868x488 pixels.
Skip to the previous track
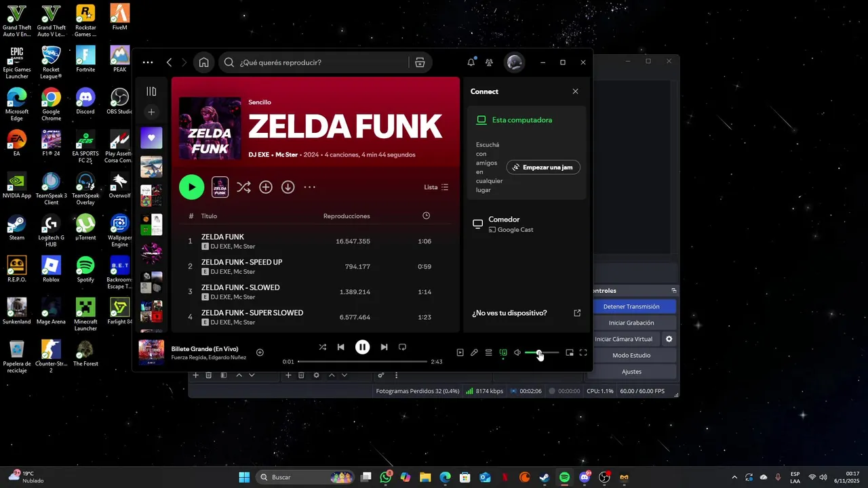pyautogui.click(x=341, y=347)
